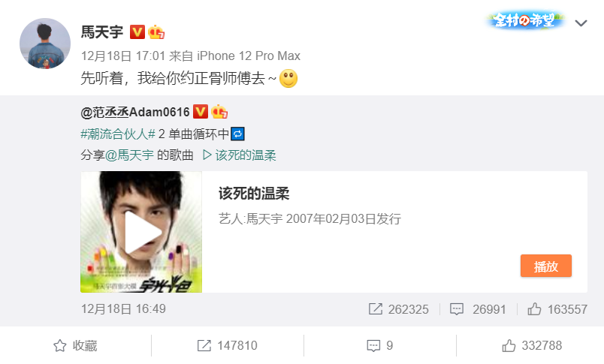
Task: Click the crown membership badge beside 馬天宇
Action: click(156, 32)
